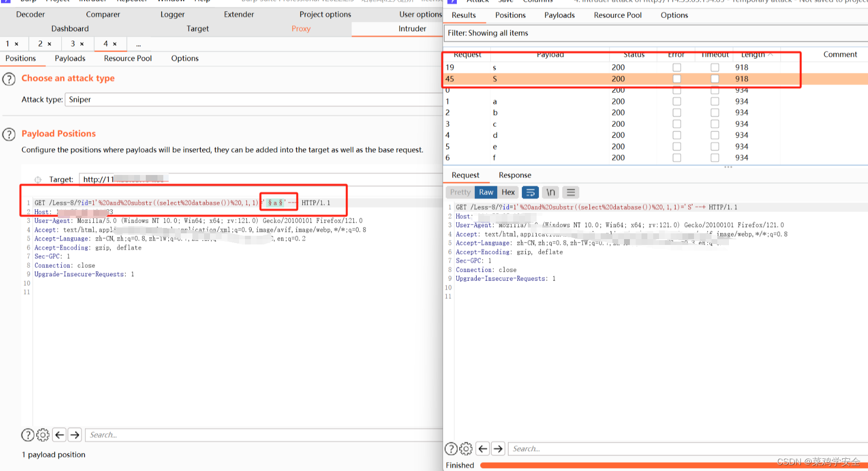
Task: Switch to the Proxy tool tab
Action: click(x=301, y=29)
